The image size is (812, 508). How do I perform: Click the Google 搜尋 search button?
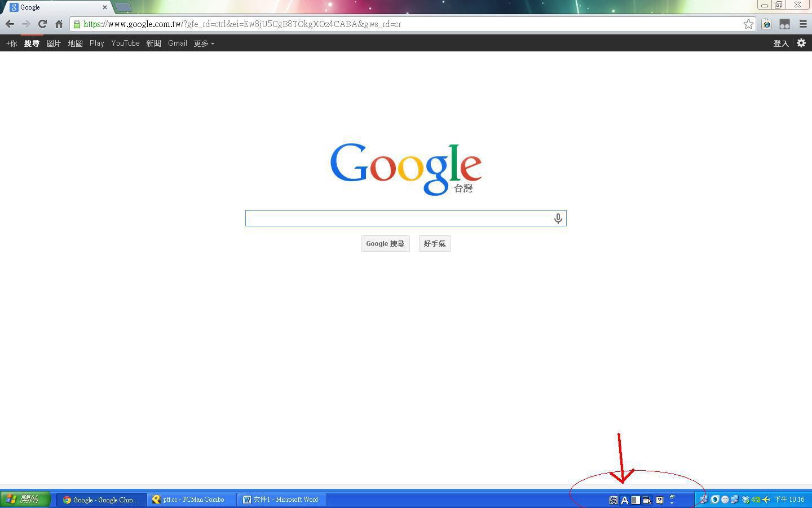point(385,244)
